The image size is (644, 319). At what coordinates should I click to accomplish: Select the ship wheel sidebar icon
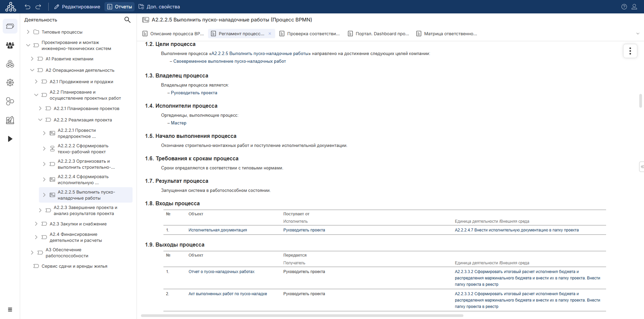(x=10, y=83)
